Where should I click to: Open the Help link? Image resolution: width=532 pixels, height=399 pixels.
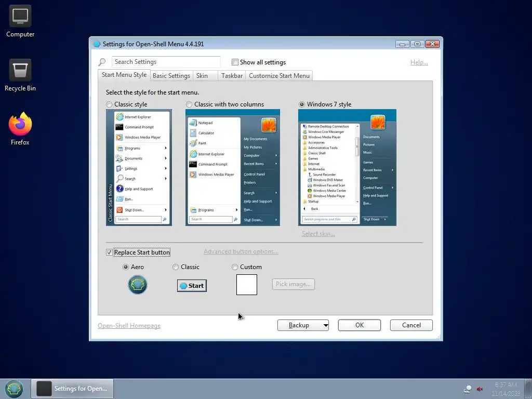click(419, 62)
